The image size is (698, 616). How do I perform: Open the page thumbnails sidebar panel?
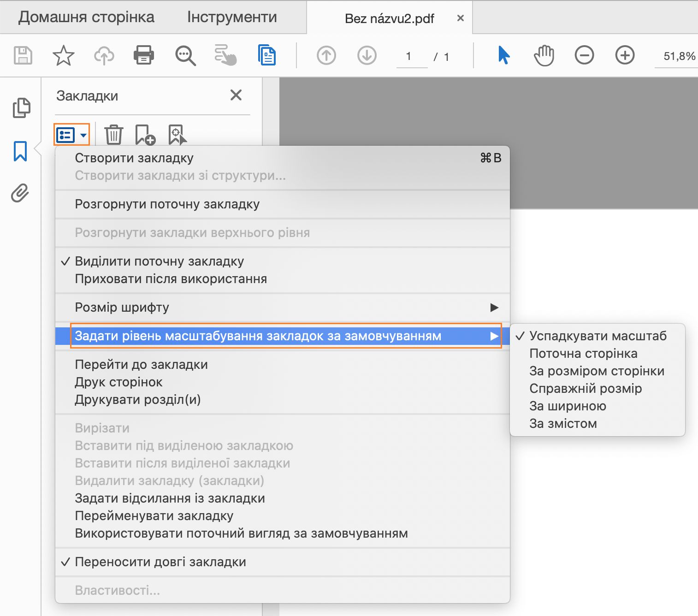21,108
